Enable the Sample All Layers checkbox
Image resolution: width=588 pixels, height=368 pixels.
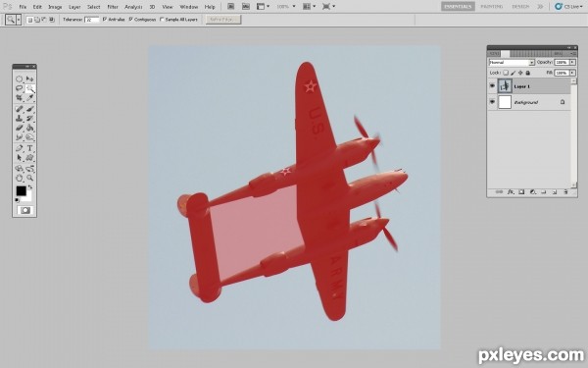[x=162, y=20]
